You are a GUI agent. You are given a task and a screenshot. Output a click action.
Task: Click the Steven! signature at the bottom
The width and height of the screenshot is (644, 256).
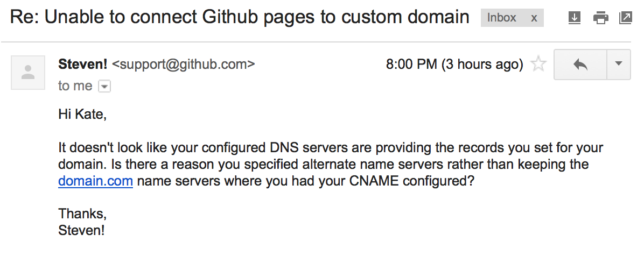click(81, 230)
